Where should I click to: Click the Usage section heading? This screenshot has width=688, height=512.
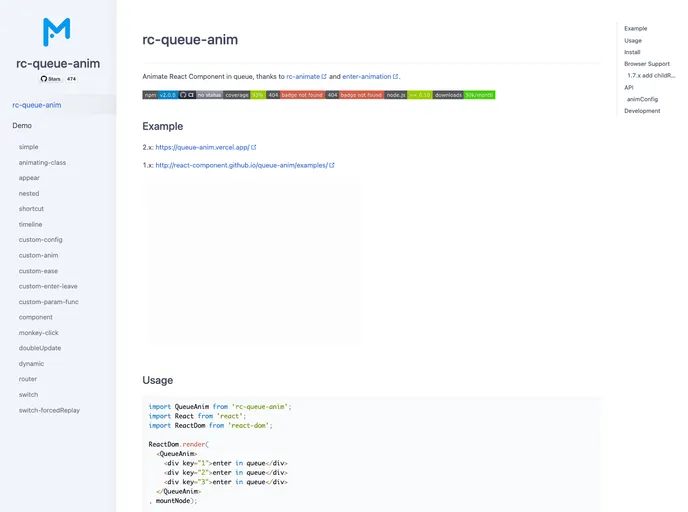point(158,380)
